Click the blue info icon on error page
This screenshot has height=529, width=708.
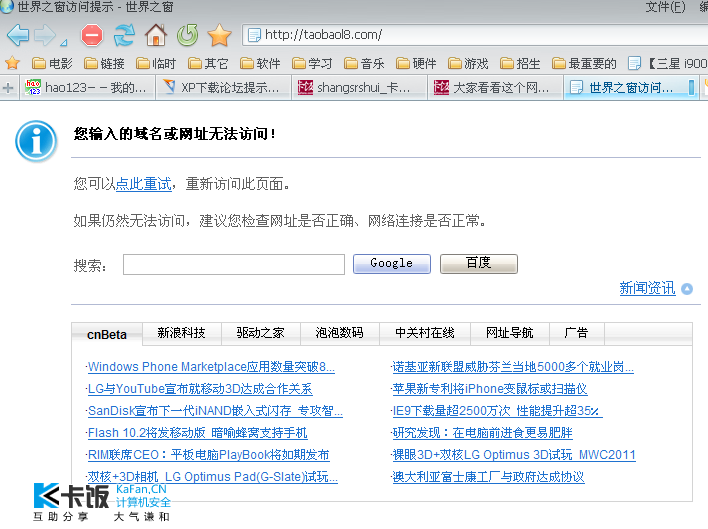tap(36, 141)
